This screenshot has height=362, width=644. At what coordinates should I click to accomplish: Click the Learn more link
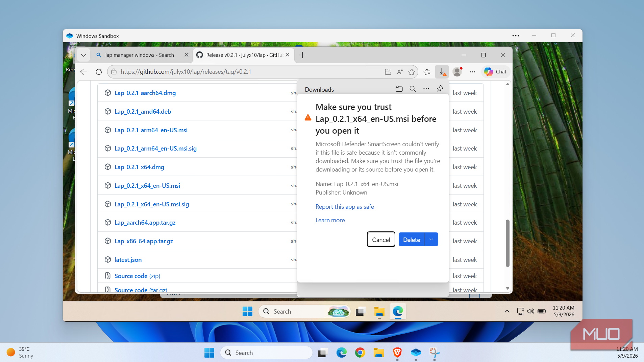point(330,220)
